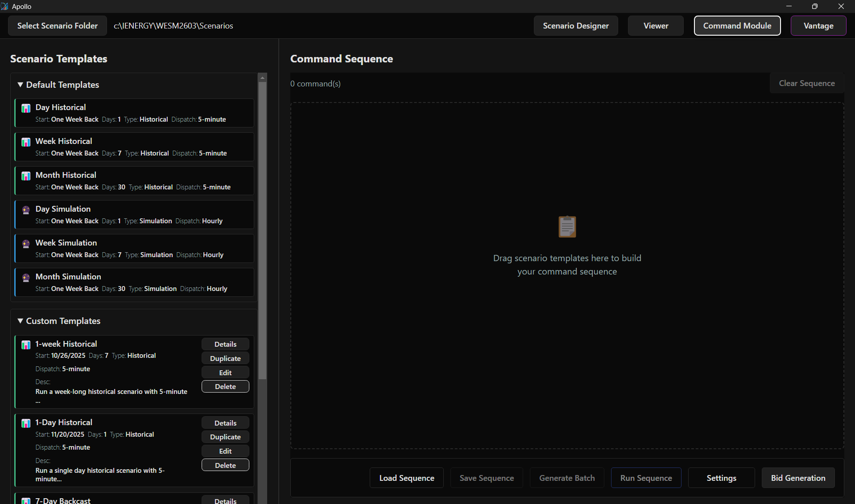Open the Viewer tab
Image resolution: width=855 pixels, height=504 pixels.
pyautogui.click(x=656, y=26)
